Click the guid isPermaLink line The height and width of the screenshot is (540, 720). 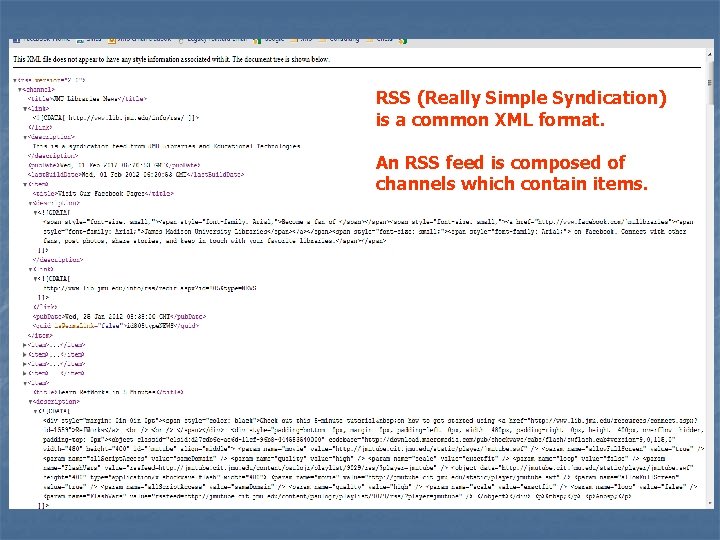pyautogui.click(x=116, y=326)
